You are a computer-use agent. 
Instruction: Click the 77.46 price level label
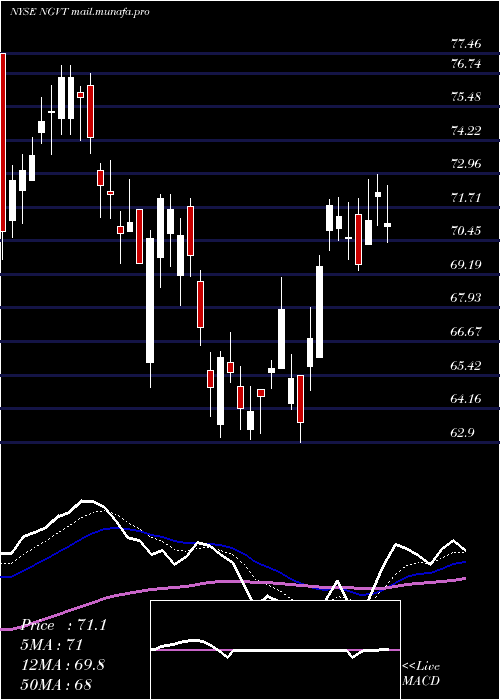tap(466, 44)
